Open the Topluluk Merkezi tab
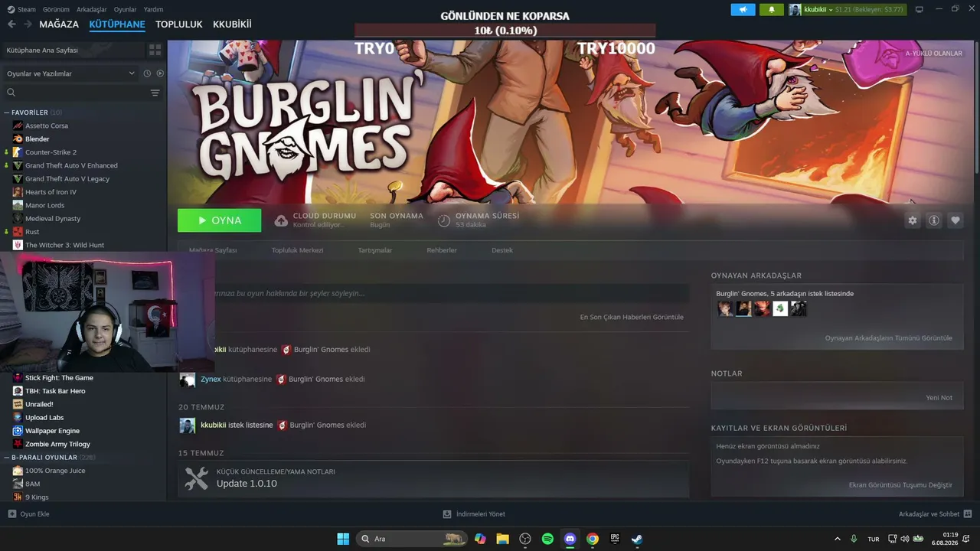The width and height of the screenshot is (980, 551). (297, 250)
